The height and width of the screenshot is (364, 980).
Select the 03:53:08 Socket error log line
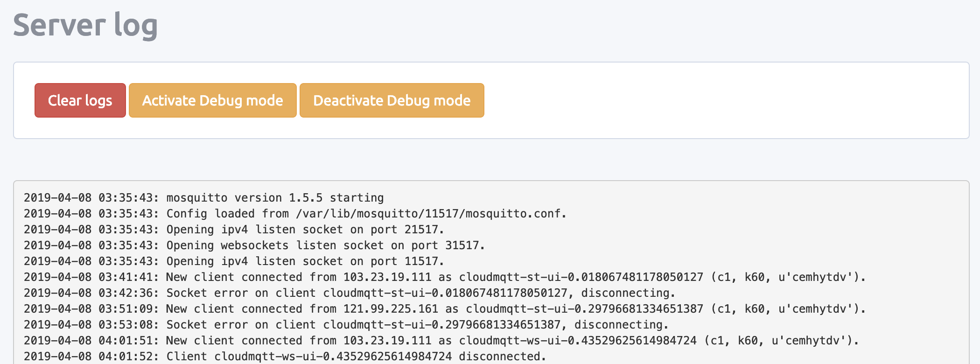tap(346, 325)
